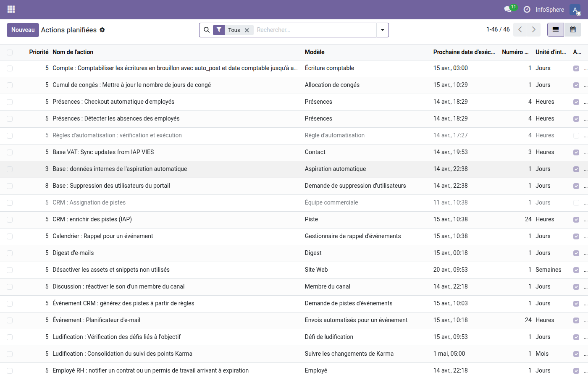The height and width of the screenshot is (378, 588).
Task: Click the InfoSphere company name
Action: tap(551, 9)
